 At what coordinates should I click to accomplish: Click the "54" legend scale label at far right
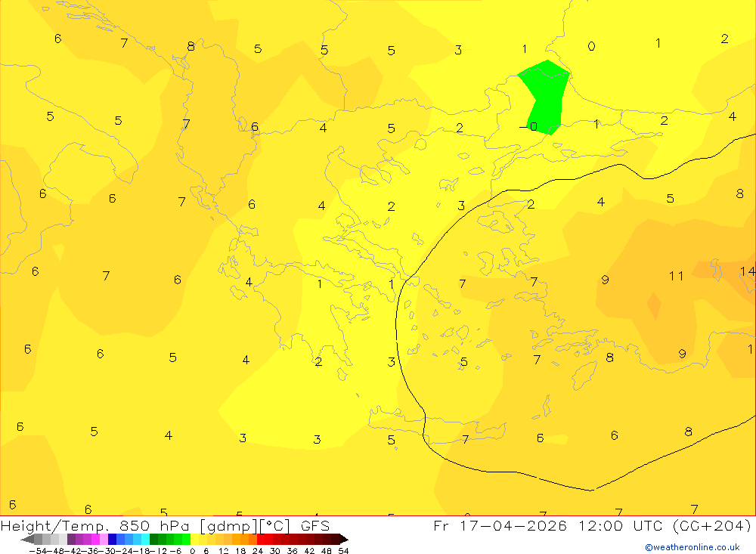[343, 551]
